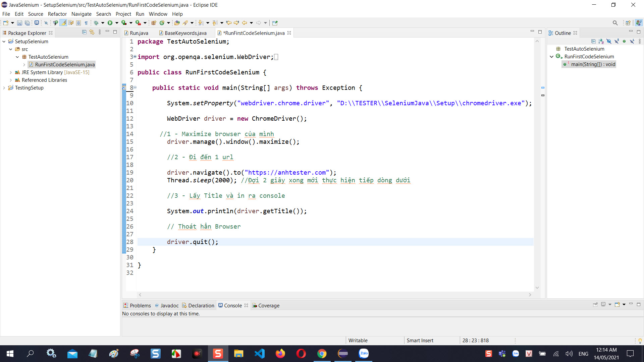Save the current file
Screen dimensions: 644x362
coord(19,23)
